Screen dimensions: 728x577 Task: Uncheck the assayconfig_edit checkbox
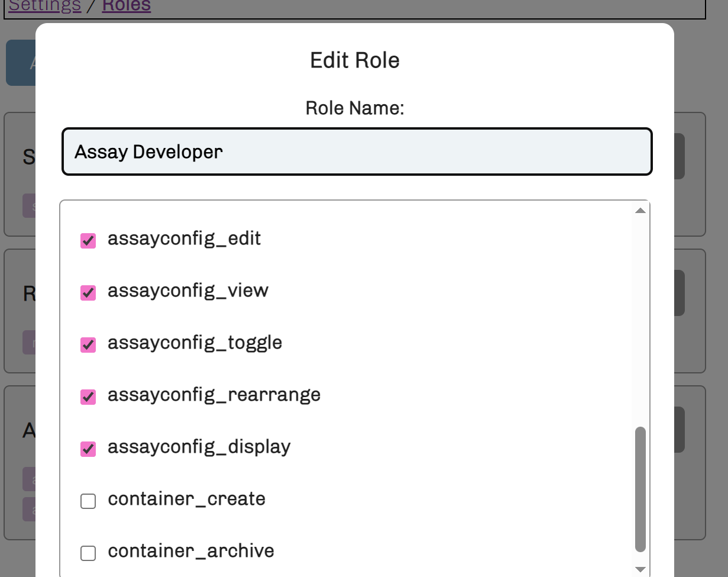pos(88,241)
